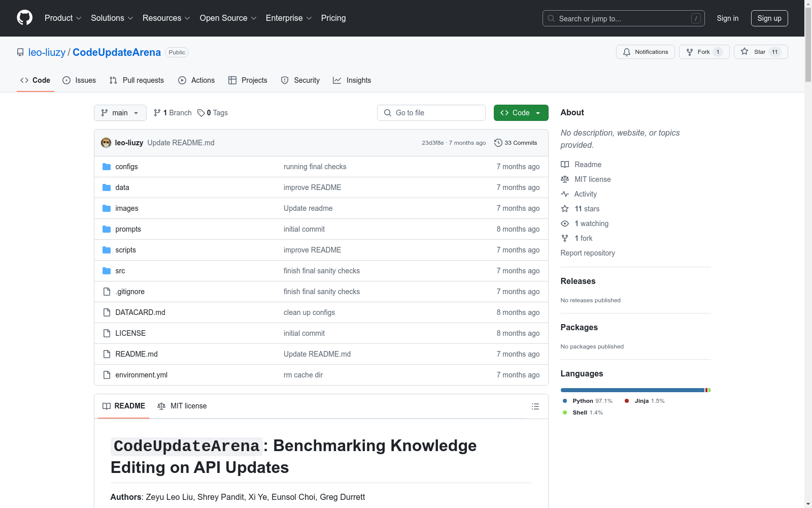The height and width of the screenshot is (508, 812).
Task: Click the data folder icon
Action: tap(107, 187)
